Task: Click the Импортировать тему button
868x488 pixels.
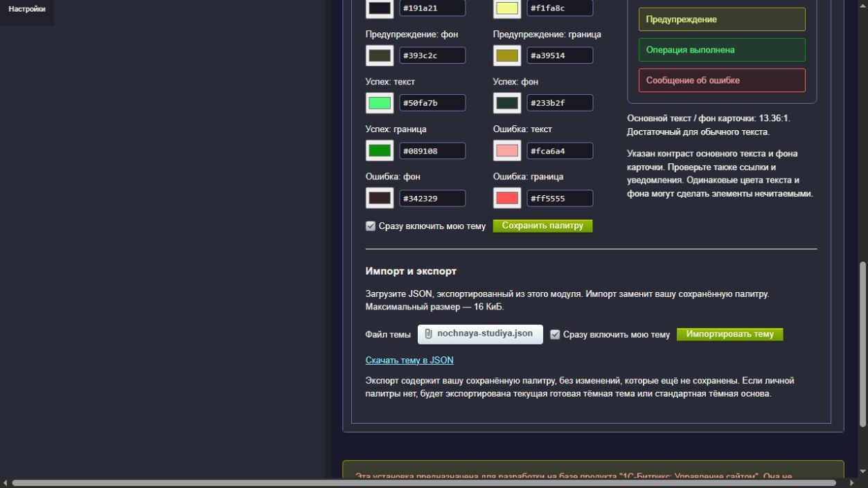Action: pyautogui.click(x=729, y=334)
